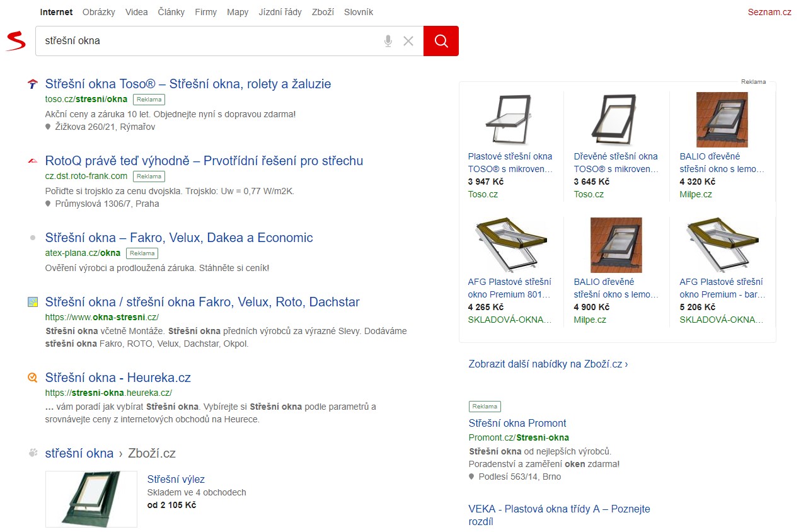Click AFG Premium 801 product image

(511, 245)
